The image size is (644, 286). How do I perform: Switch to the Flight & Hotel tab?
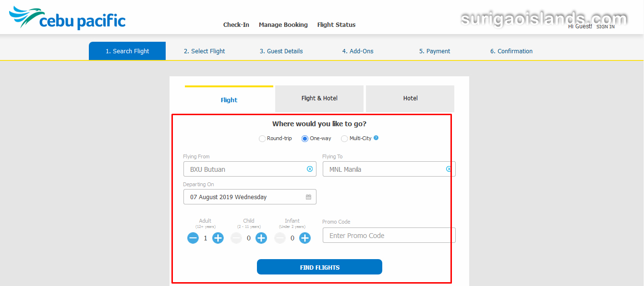[319, 98]
